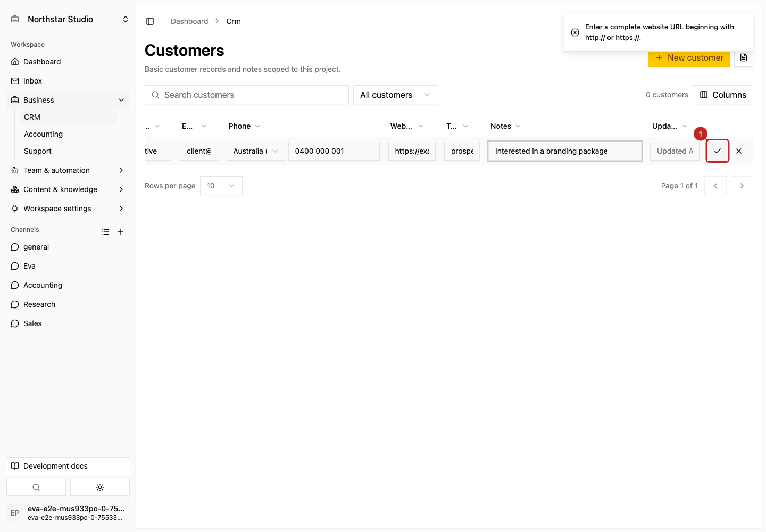This screenshot has height=532, width=766.
Task: Go to previous page arrow
Action: coord(715,186)
